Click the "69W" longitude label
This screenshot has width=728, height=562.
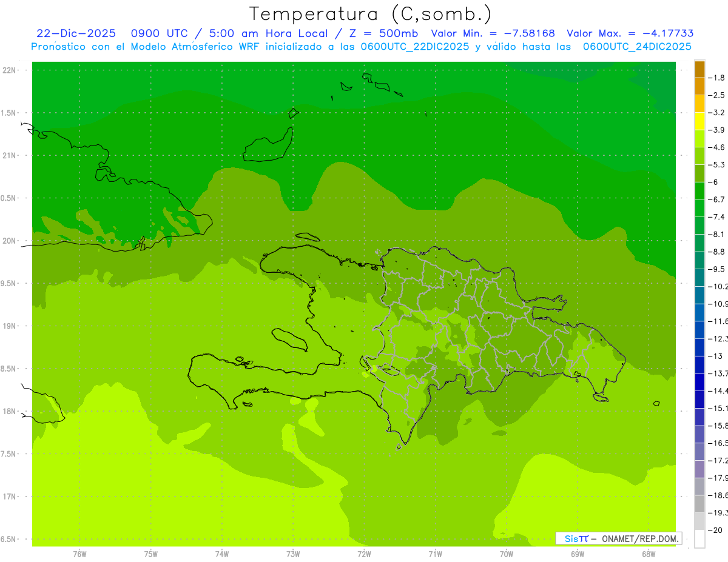tap(578, 554)
